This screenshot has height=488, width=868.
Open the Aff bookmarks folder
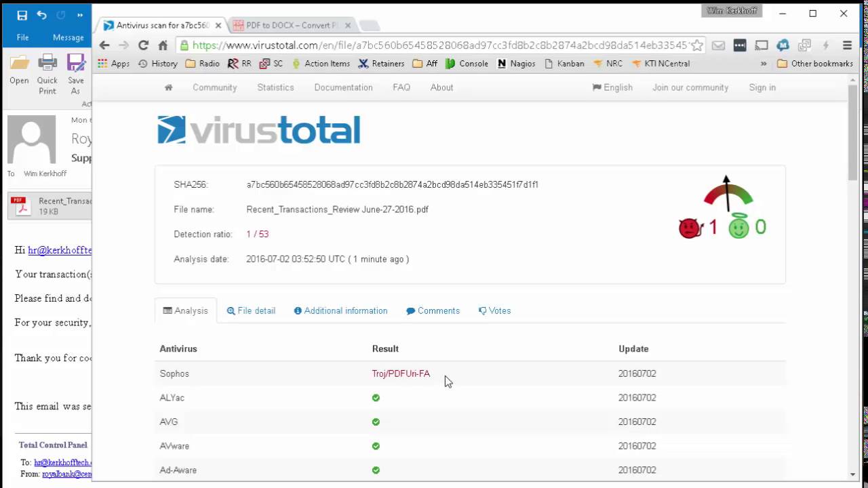425,64
